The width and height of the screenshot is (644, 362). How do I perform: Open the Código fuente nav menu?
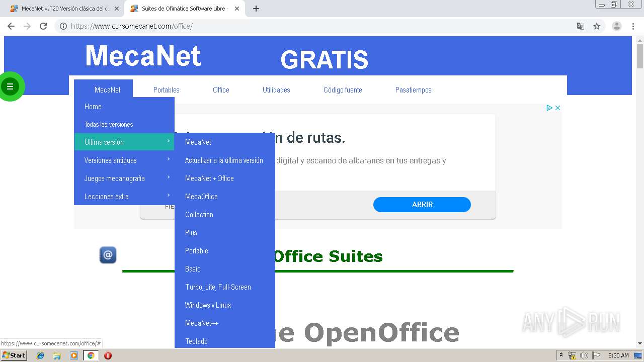[x=343, y=90]
